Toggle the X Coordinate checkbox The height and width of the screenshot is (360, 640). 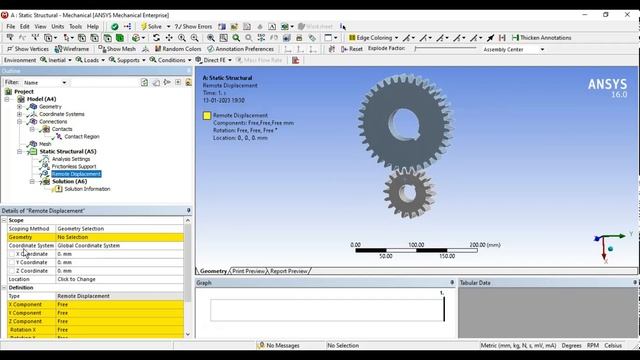coord(12,254)
